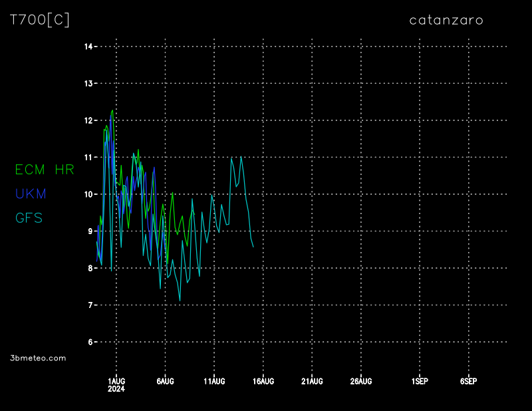Click the 10 value on temperature axis
The width and height of the screenshot is (532, 411).
(88, 194)
